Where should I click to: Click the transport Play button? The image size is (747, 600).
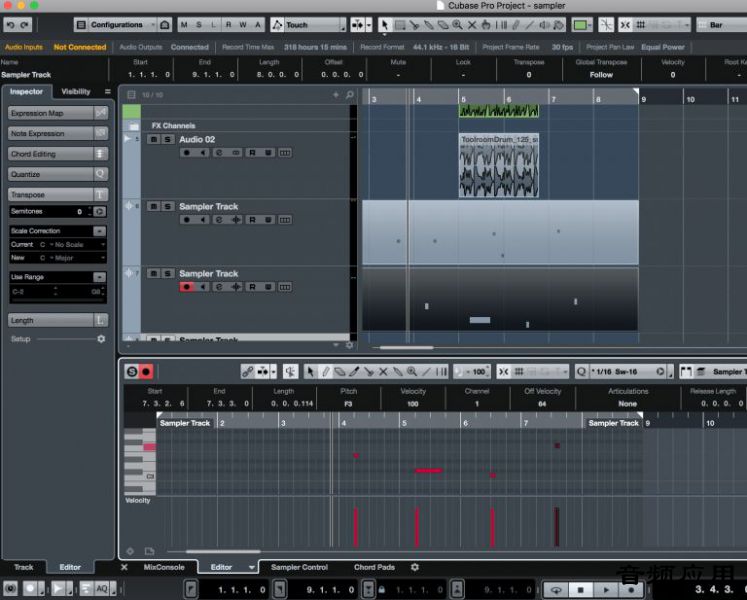[606, 590]
